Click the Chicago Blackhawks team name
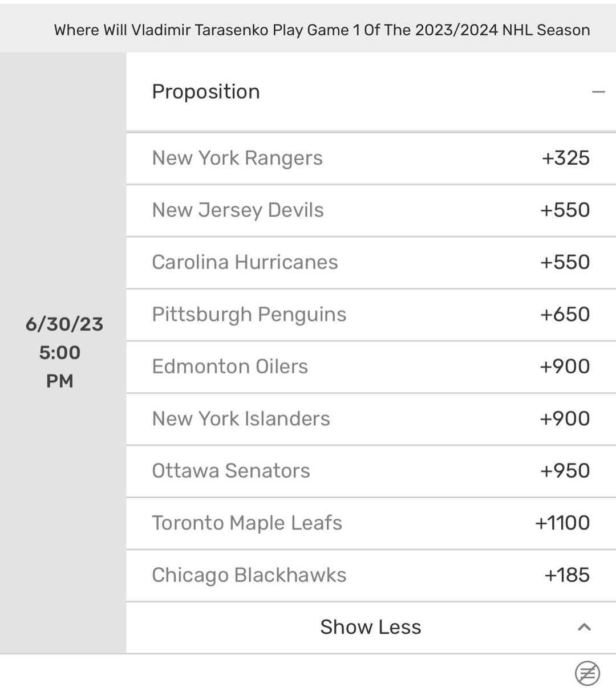Viewport: 616px width, 696px height. pos(249,575)
